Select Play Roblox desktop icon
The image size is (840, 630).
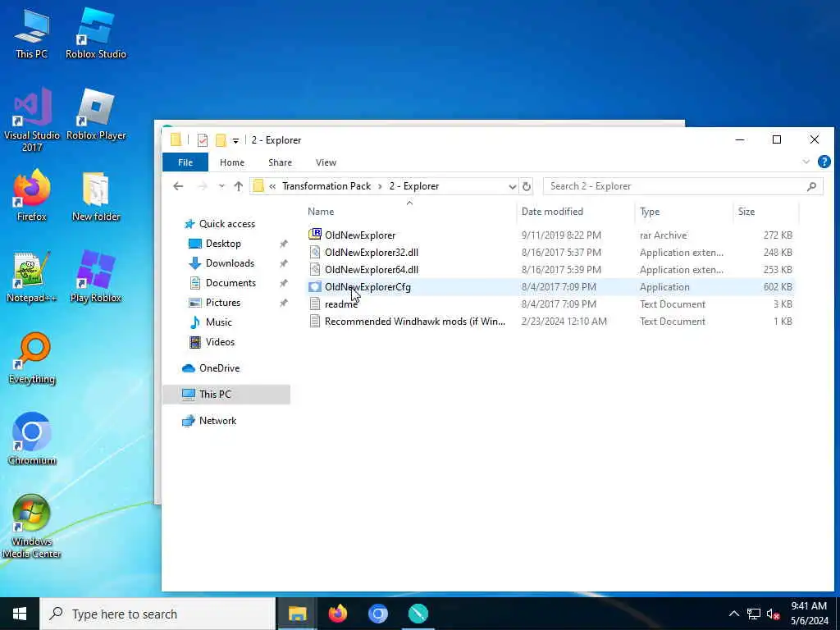[x=96, y=277]
